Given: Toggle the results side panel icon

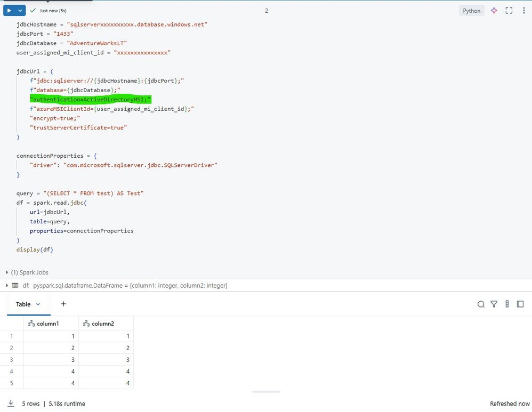Looking at the screenshot, I should click(x=520, y=304).
